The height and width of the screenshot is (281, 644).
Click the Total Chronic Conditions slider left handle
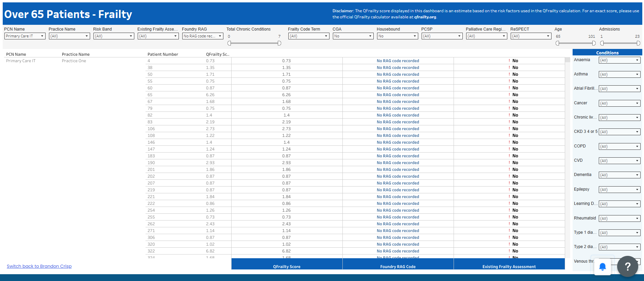(x=230, y=43)
